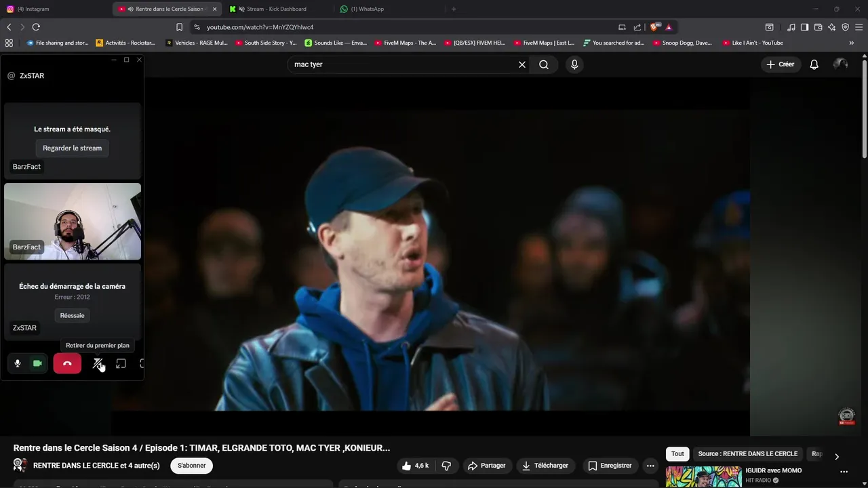Open YouTube account avatar menu
This screenshot has width=868, height=488.
841,64
